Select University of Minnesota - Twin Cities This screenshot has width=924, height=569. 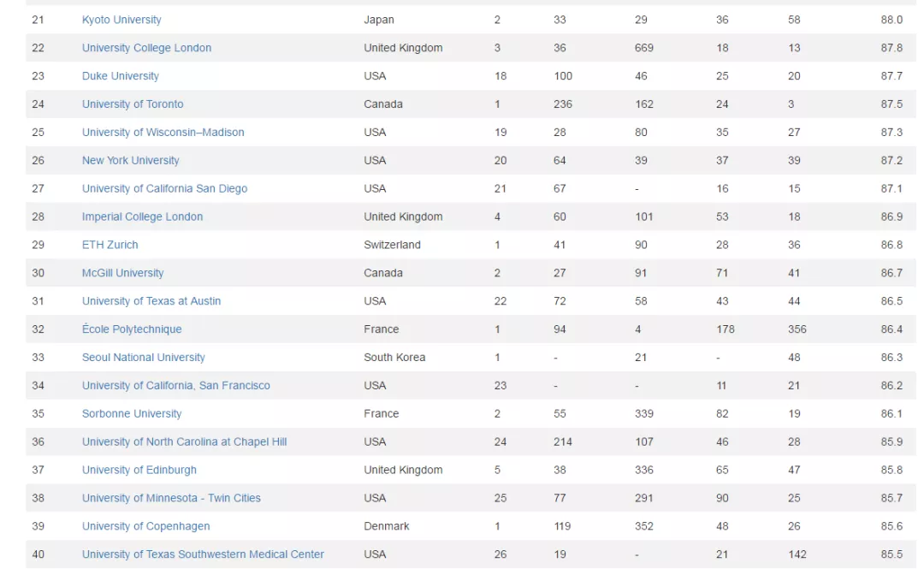coord(171,498)
